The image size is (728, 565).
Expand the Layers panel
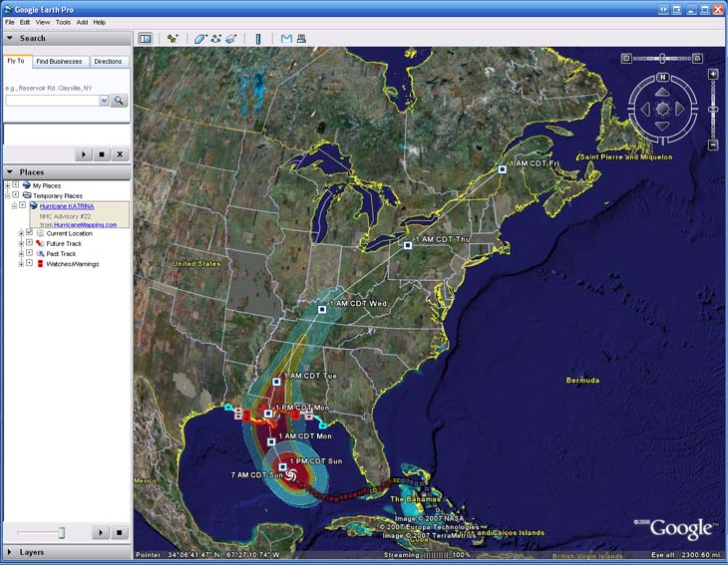coord(67,552)
